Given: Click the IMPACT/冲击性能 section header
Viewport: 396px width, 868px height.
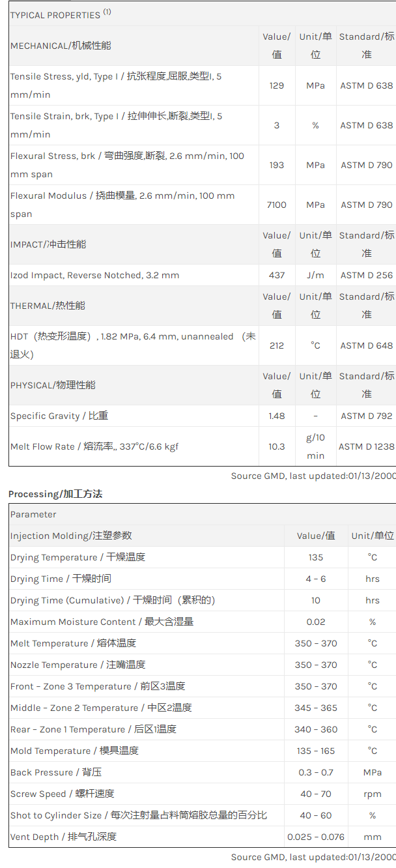Looking at the screenshot, I should tap(48, 244).
